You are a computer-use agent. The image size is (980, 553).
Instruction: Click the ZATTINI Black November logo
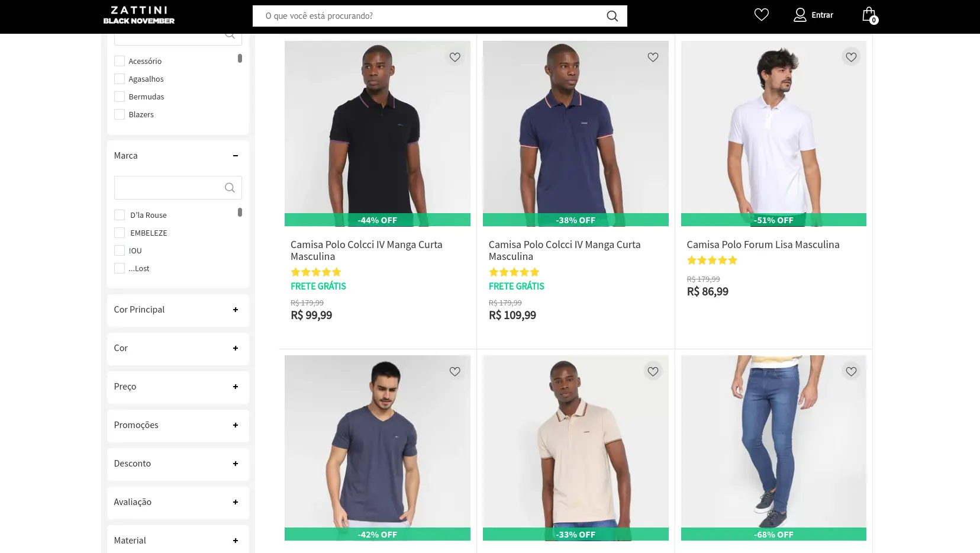coord(138,14)
